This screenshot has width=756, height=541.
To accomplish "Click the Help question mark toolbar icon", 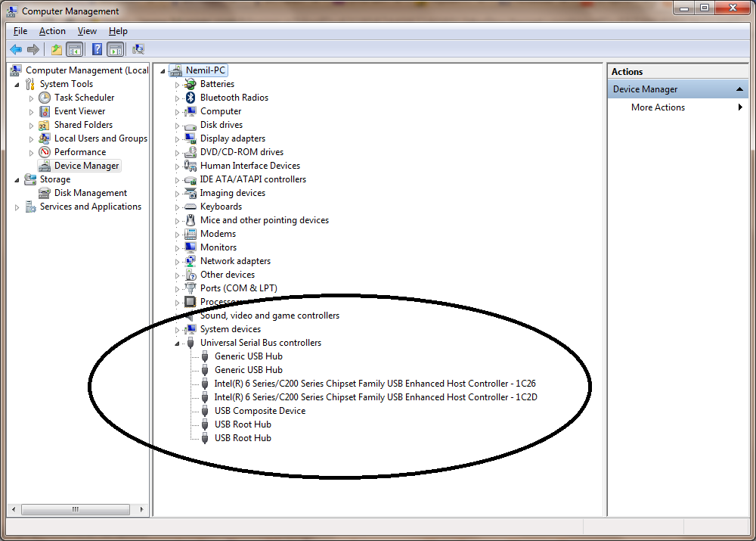I will pos(97,48).
